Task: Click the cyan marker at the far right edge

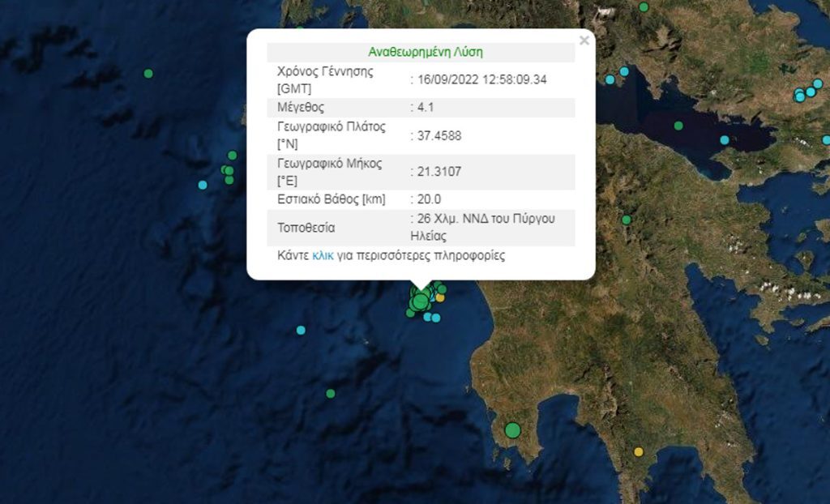Action: coord(826,140)
